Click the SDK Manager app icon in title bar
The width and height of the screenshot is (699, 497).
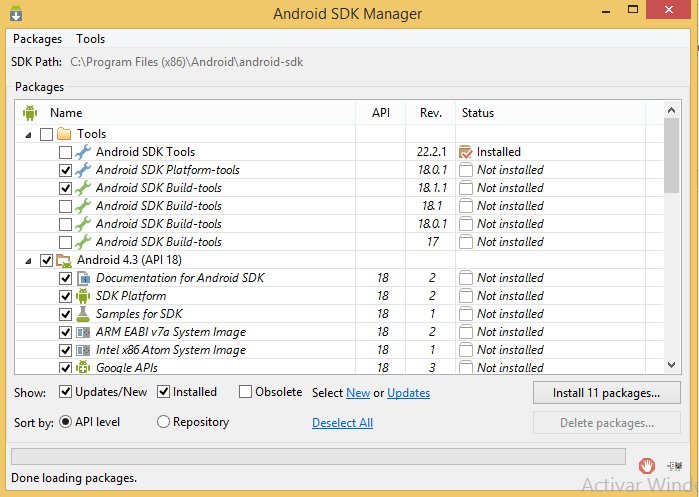tap(16, 13)
